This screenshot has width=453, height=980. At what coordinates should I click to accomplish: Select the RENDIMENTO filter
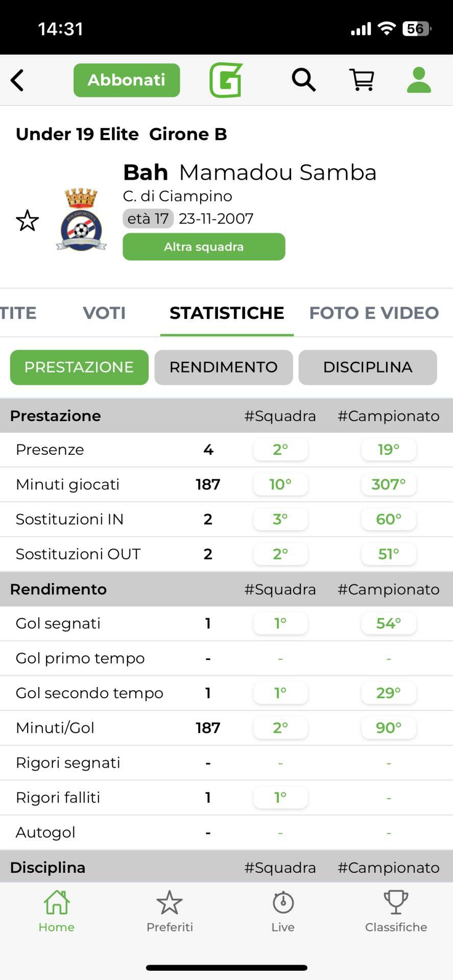[224, 367]
